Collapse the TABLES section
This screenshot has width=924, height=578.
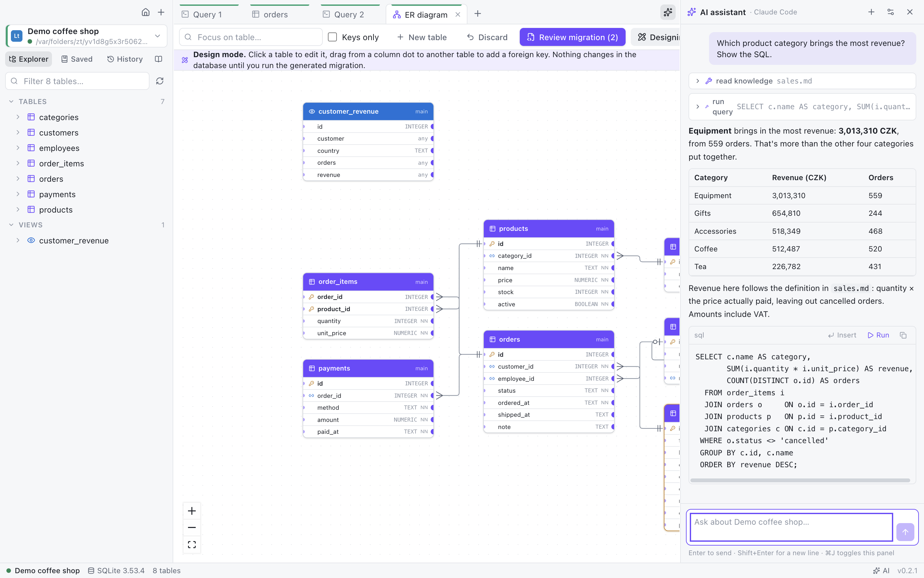point(11,101)
